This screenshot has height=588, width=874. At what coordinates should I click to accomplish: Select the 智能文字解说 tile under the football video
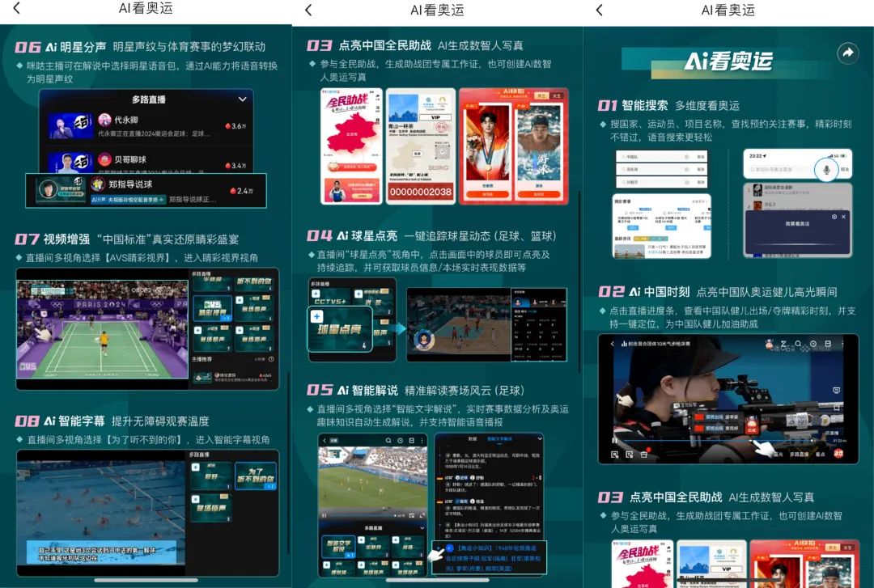(338, 547)
